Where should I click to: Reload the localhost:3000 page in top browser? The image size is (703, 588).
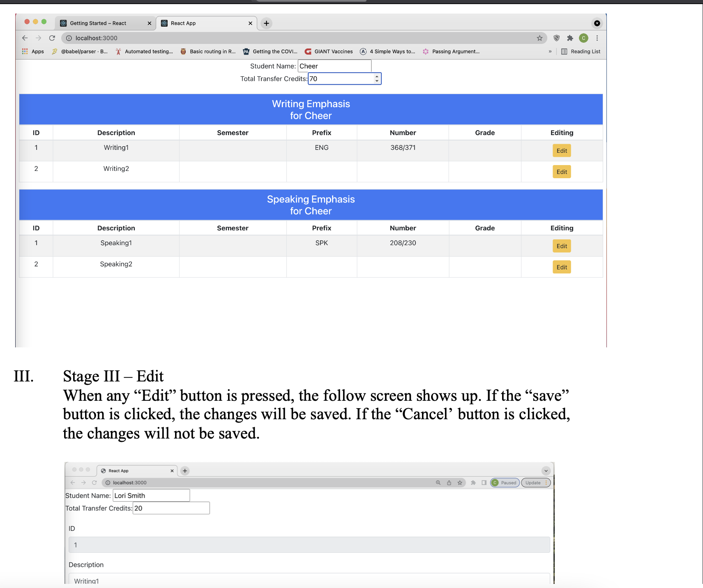(52, 38)
